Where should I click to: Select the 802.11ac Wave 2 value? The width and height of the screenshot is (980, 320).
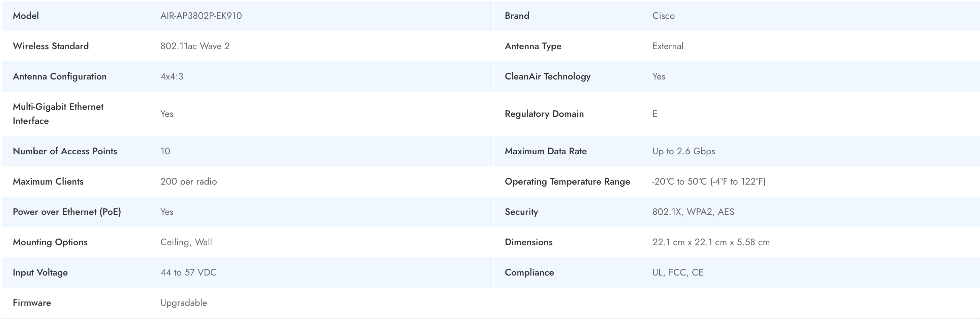click(x=195, y=46)
